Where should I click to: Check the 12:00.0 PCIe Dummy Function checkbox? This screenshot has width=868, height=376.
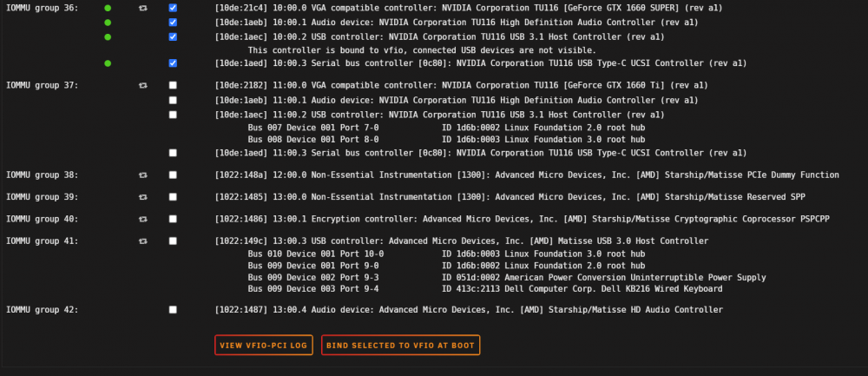[x=173, y=175]
